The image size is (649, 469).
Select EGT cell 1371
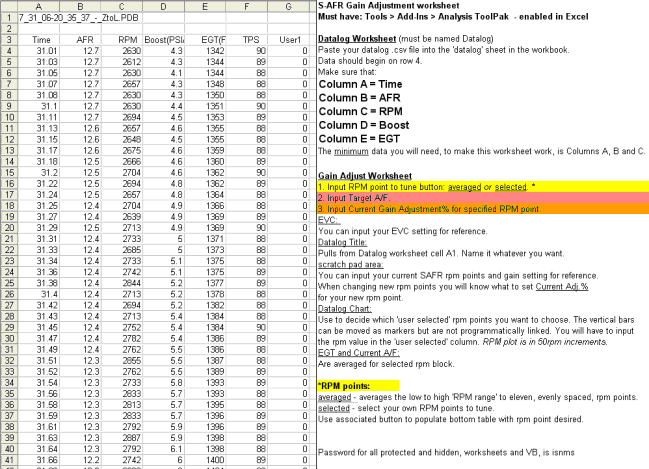pyautogui.click(x=205, y=239)
